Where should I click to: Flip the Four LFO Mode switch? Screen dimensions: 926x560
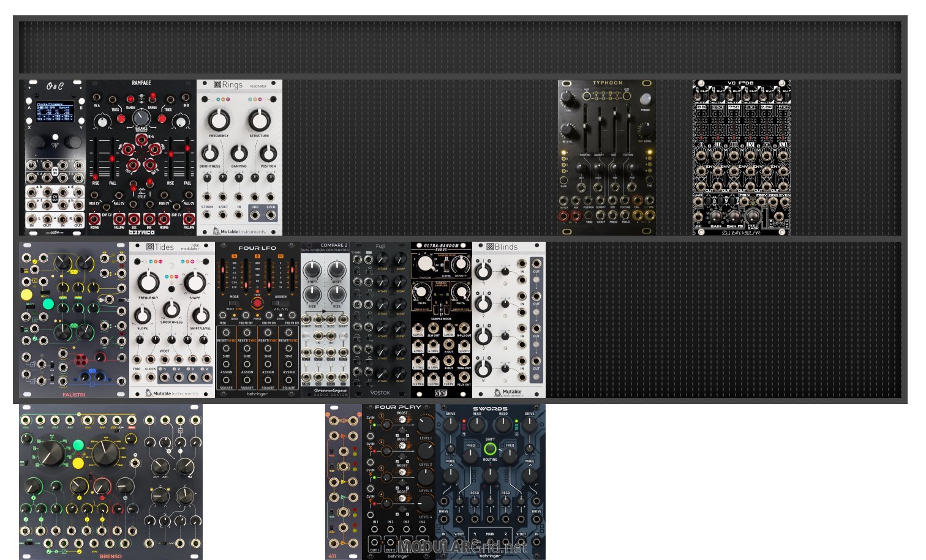tap(234, 303)
